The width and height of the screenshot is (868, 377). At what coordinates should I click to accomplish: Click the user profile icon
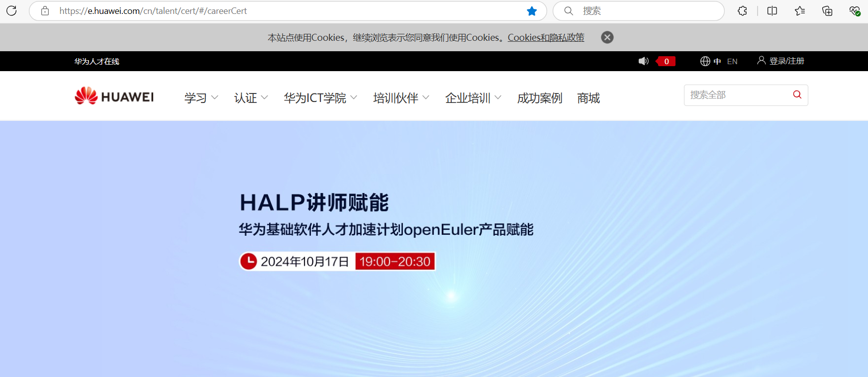761,61
